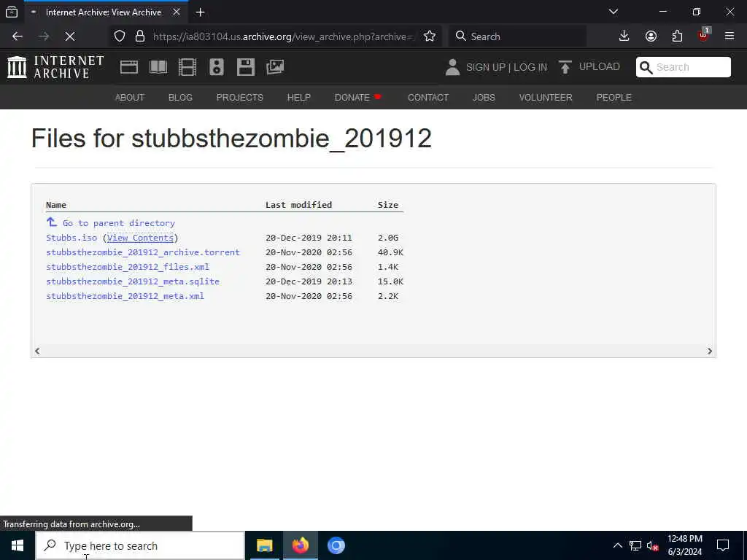Open the Windows Start menu
Viewport: 747px width, 560px height.
[18, 545]
